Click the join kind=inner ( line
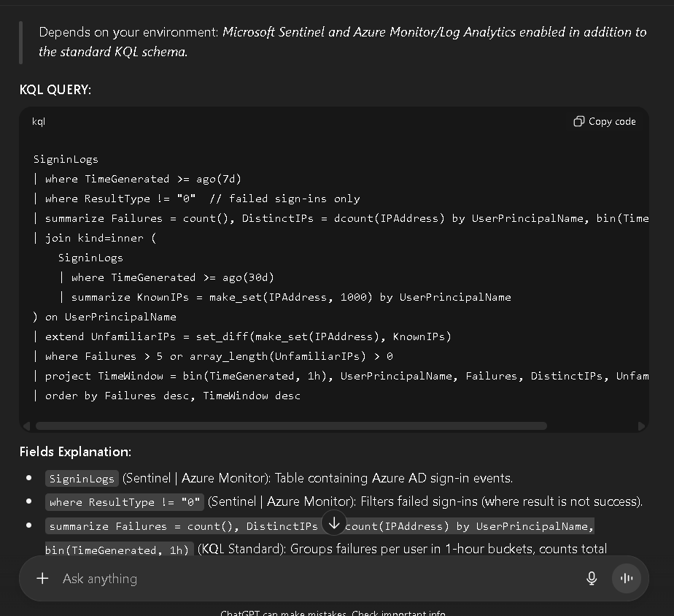Viewport: 674px width, 616px height. 95,239
